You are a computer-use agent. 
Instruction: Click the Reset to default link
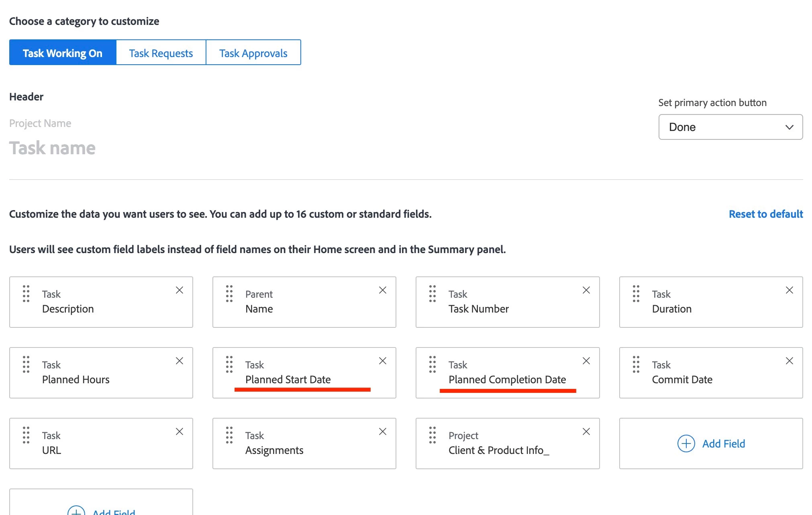765,214
